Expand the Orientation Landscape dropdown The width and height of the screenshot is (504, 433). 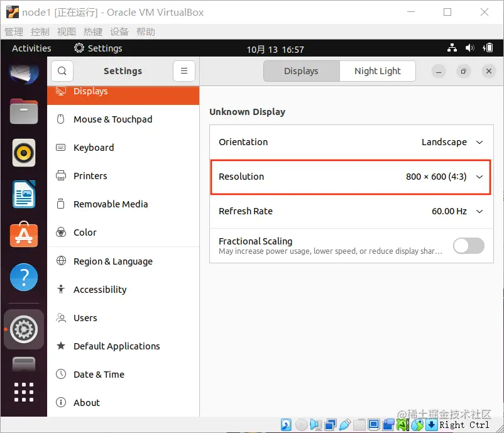pos(351,142)
